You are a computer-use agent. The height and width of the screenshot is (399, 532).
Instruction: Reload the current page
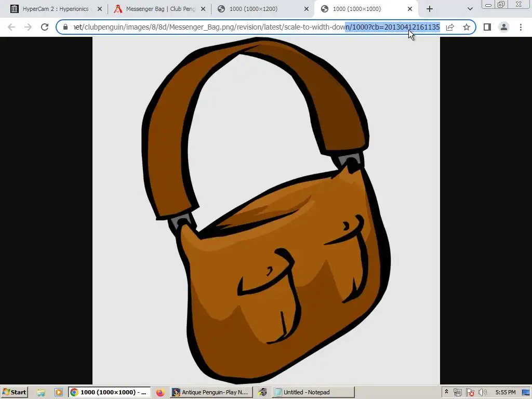click(45, 27)
